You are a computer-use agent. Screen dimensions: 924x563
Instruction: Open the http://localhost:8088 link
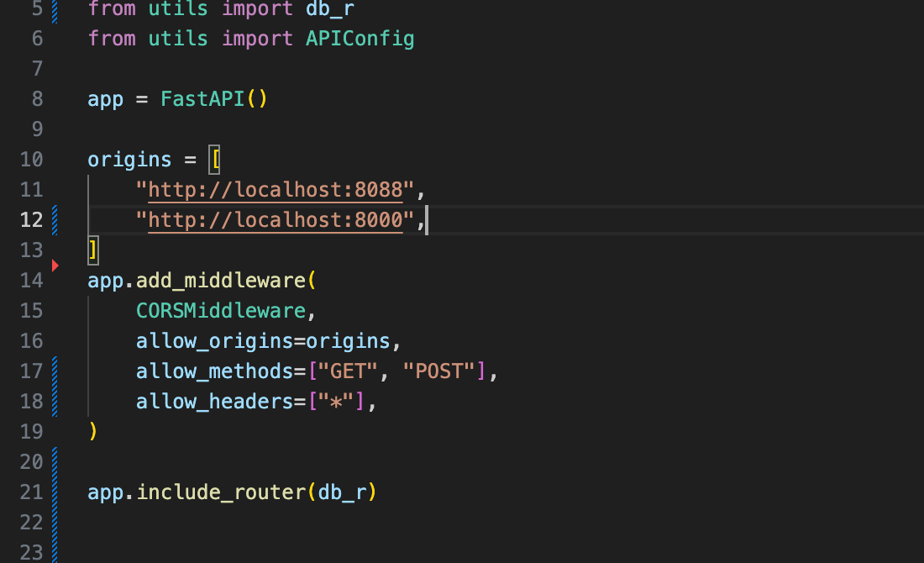coord(276,190)
